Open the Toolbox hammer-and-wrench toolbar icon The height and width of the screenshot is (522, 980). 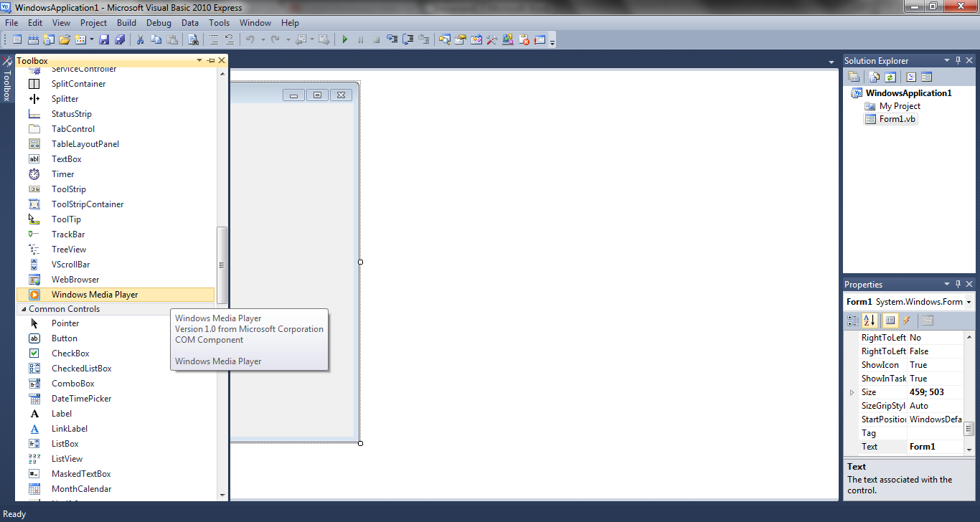coord(492,39)
